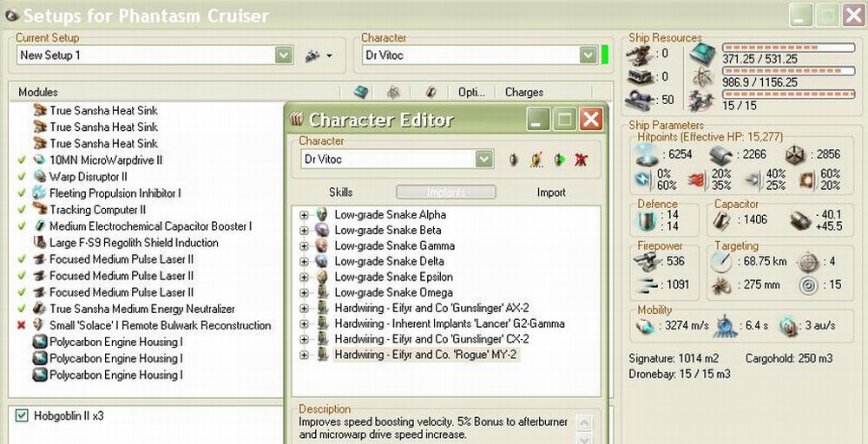Viewport: 868px width, 444px height.
Task: Click the turret hardpoints icon in Ship Resources
Action: point(638,54)
